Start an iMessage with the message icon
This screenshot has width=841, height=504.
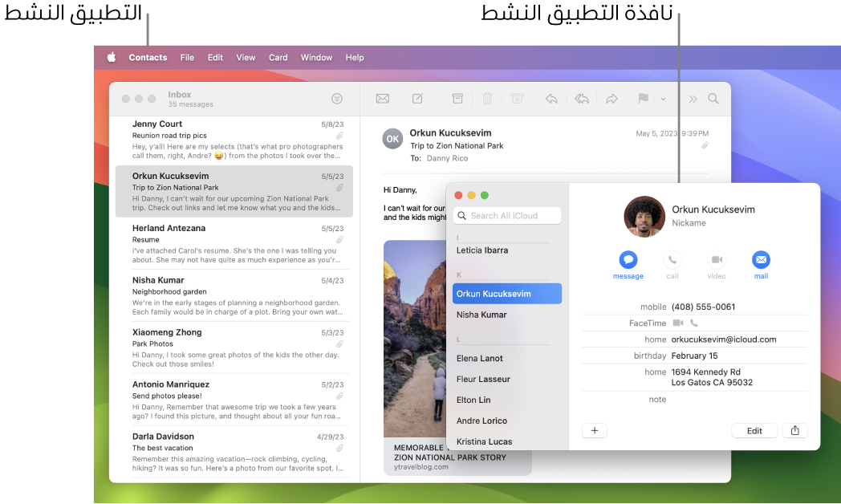628,261
